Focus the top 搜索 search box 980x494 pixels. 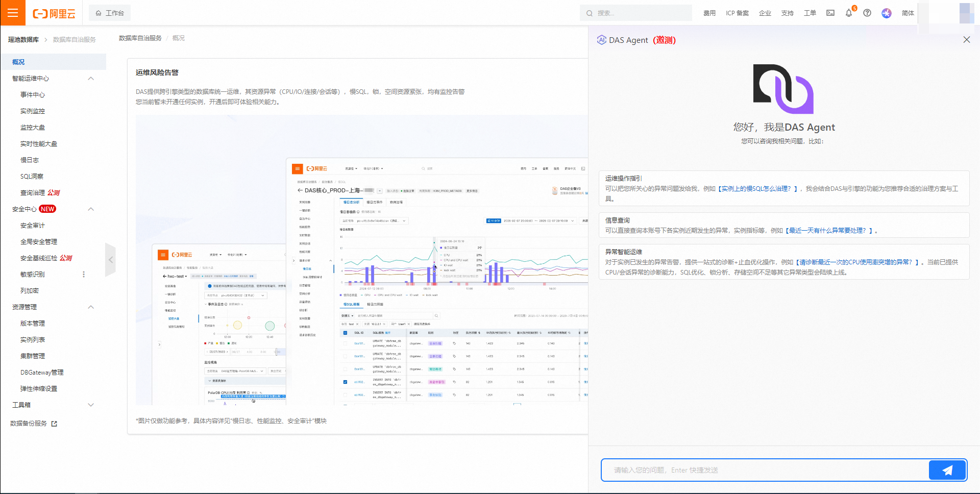point(636,13)
